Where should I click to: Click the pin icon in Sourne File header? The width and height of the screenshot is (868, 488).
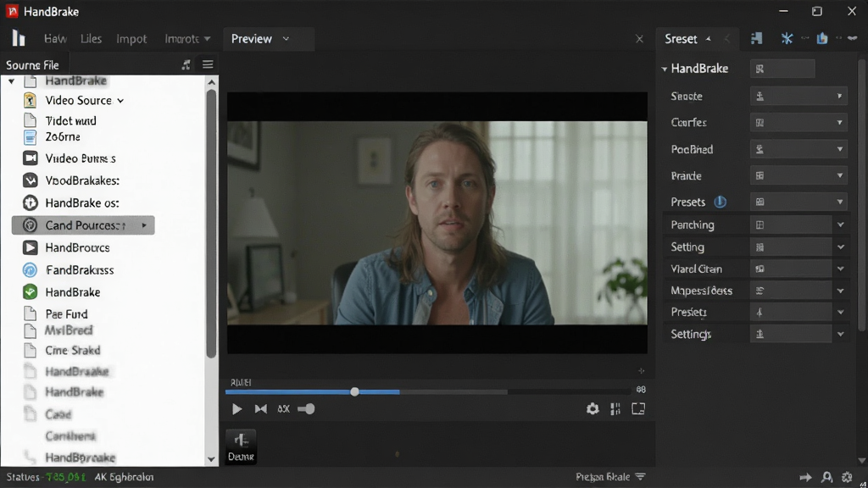pyautogui.click(x=186, y=64)
